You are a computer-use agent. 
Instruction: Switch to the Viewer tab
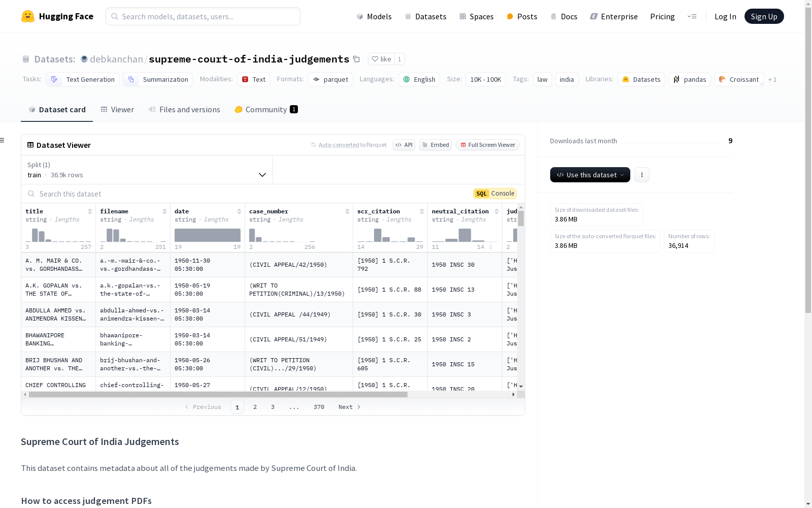[117, 109]
